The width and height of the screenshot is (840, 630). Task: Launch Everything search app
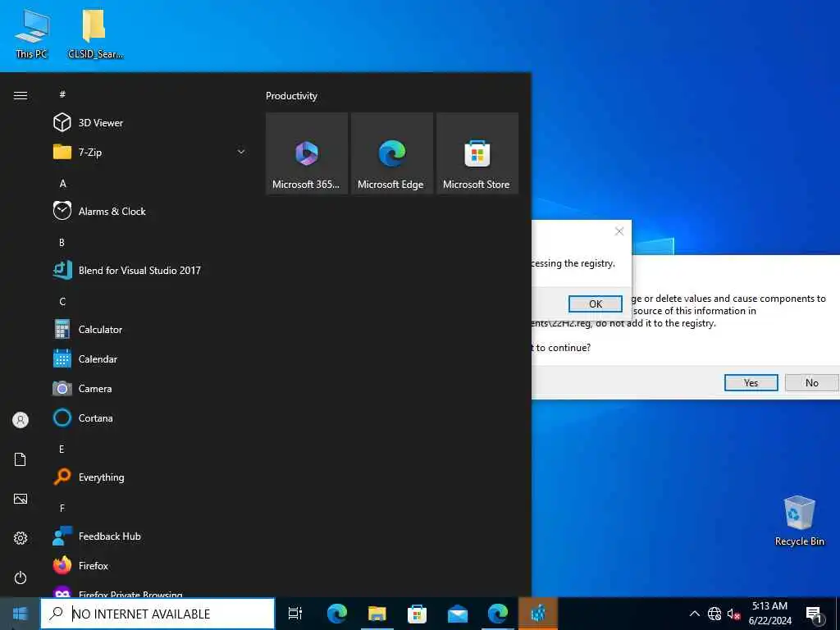tap(150, 477)
